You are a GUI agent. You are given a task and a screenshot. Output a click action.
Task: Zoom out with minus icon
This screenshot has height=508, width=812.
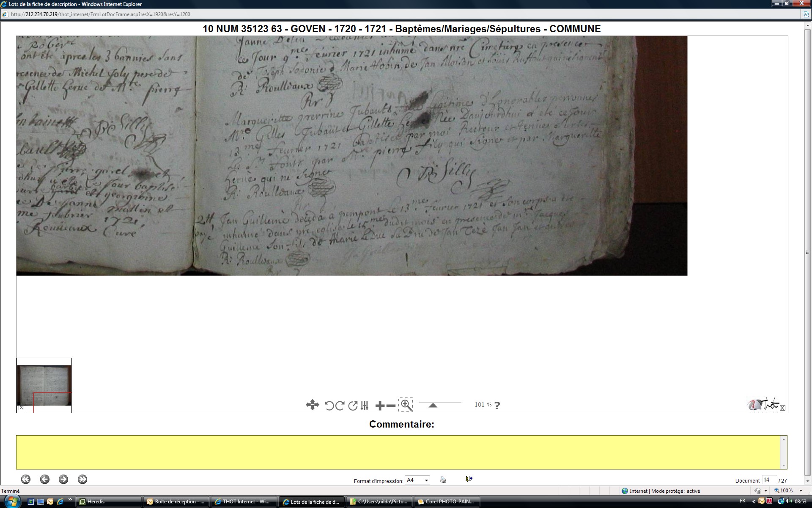point(391,406)
